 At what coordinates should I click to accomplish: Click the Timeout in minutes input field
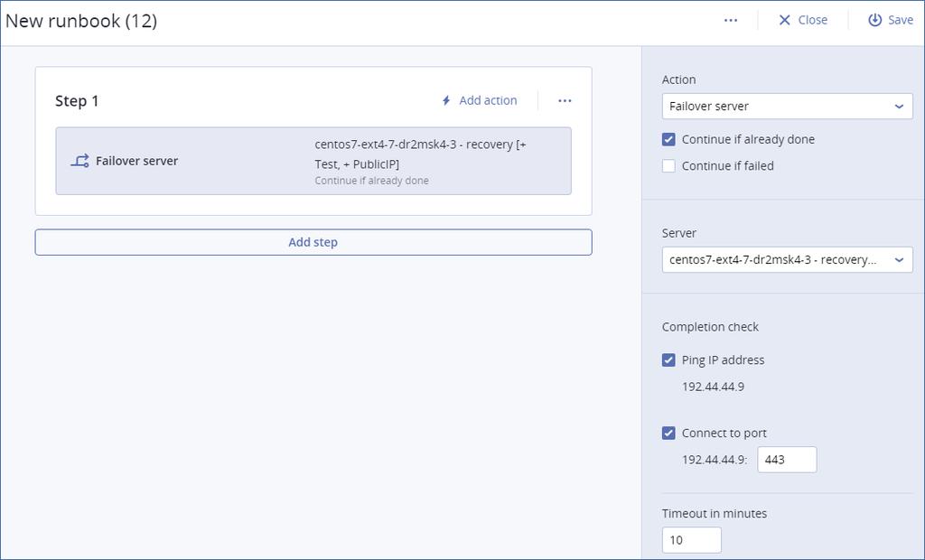[691, 540]
